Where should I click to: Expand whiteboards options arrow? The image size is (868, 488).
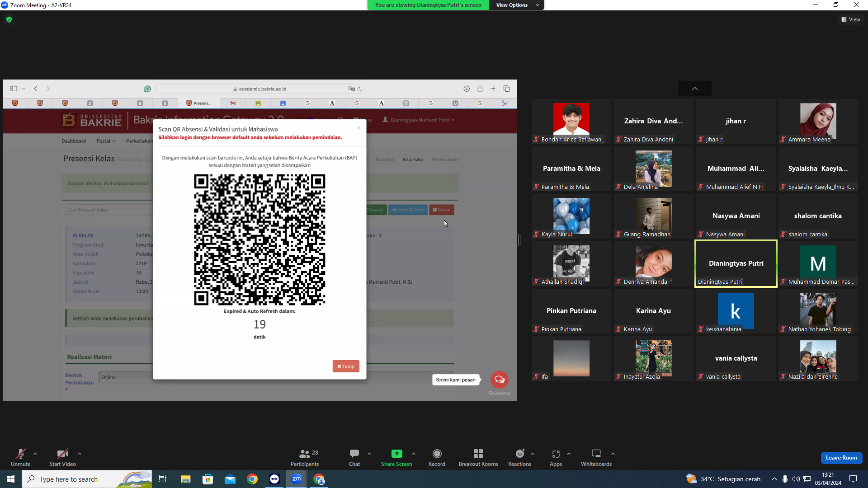[613, 454]
